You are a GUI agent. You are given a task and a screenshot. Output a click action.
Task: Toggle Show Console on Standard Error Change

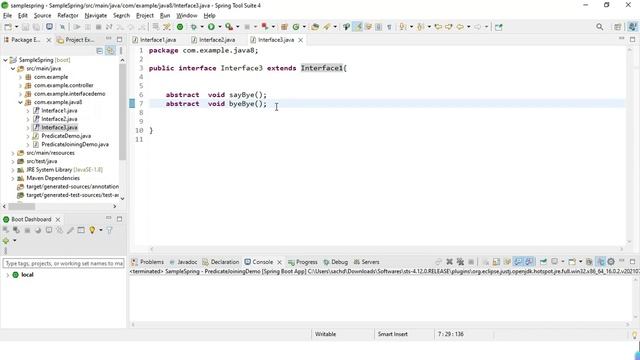click(529, 262)
